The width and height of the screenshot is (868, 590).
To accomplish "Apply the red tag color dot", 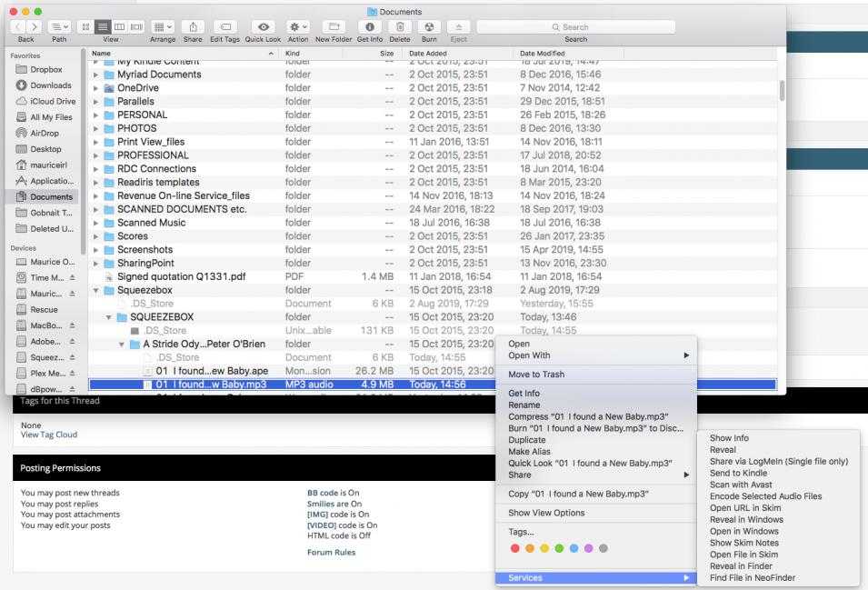I will point(516,550).
